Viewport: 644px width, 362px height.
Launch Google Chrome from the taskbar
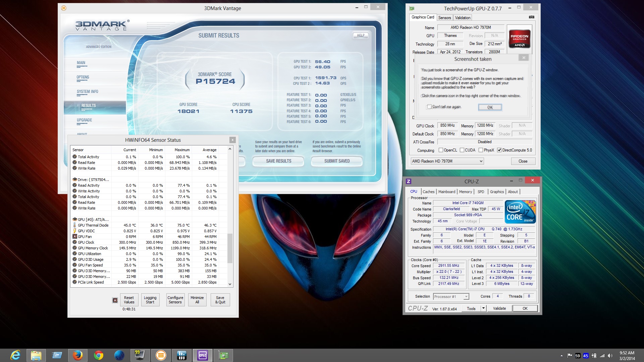click(99, 355)
